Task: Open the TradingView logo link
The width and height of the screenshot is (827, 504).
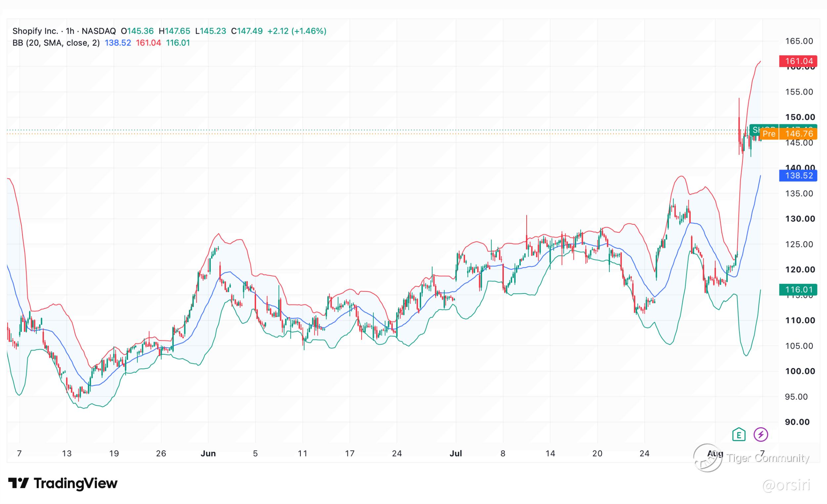Action: (x=63, y=483)
